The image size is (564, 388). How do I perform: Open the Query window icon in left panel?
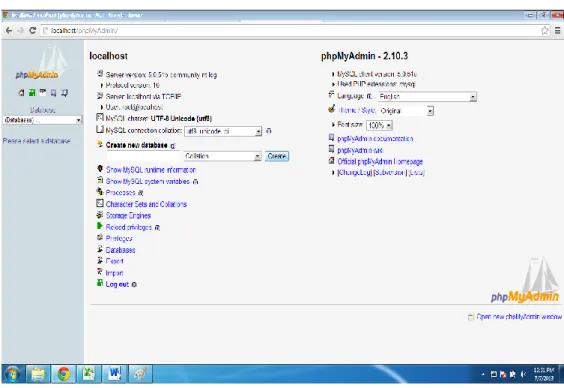43,93
